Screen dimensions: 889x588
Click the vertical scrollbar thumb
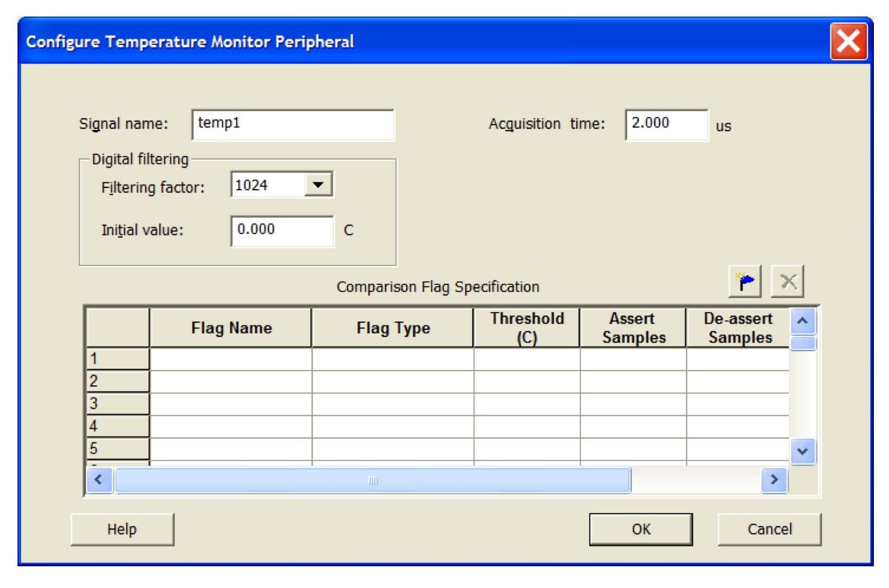(x=803, y=342)
